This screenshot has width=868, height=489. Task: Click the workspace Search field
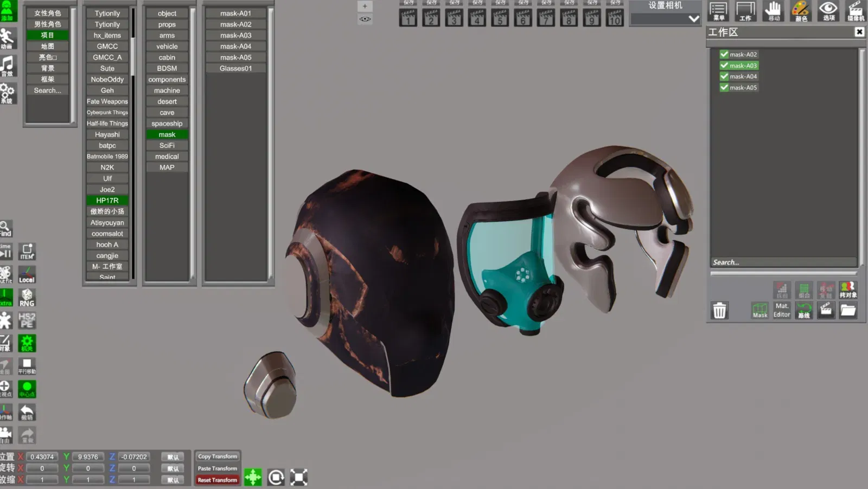click(783, 262)
